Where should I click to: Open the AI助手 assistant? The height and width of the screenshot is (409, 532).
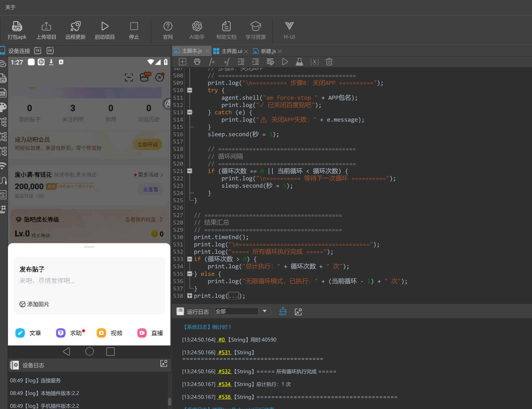click(197, 30)
